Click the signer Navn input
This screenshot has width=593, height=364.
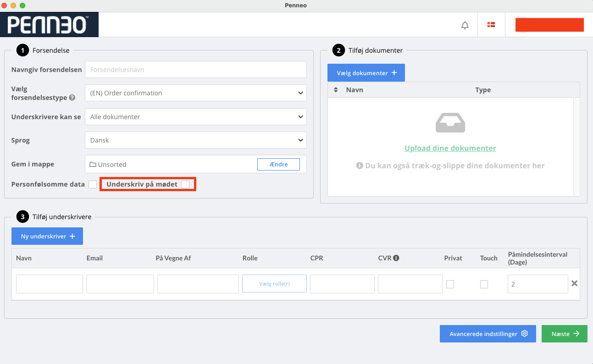(50, 284)
